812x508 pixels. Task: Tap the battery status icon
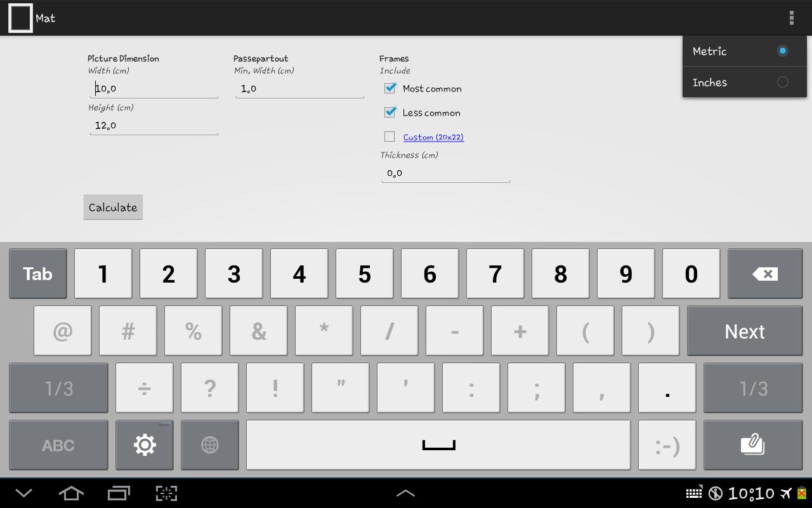click(x=802, y=493)
